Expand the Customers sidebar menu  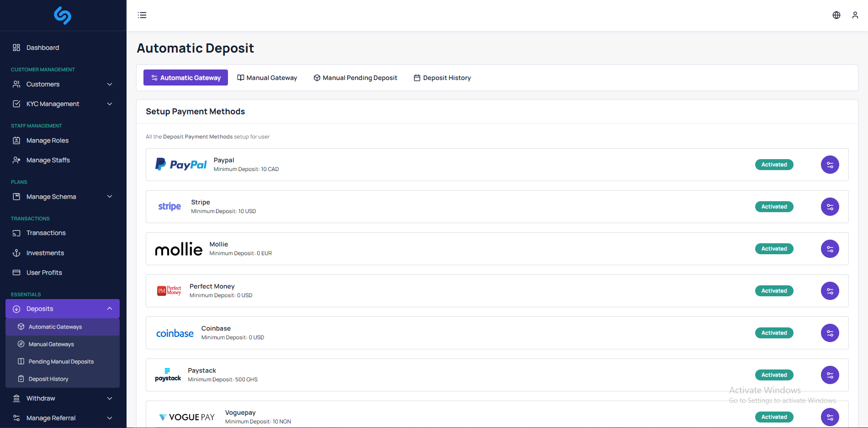pyautogui.click(x=63, y=84)
